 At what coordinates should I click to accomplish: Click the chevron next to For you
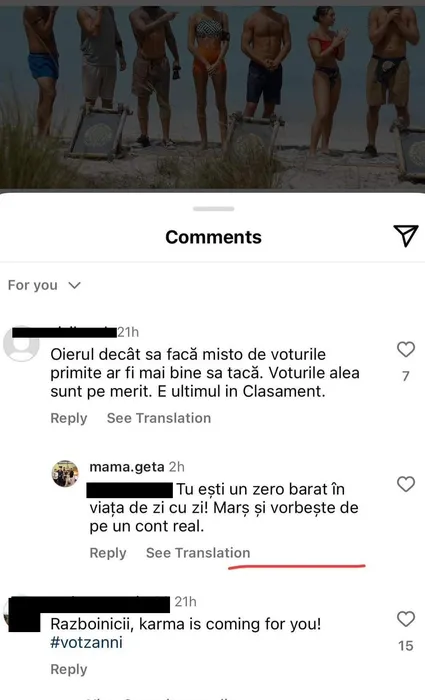[74, 285]
